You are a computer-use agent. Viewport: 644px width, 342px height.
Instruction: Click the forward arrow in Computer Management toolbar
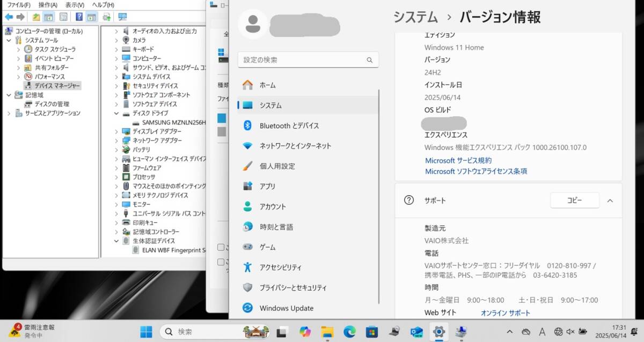20,17
